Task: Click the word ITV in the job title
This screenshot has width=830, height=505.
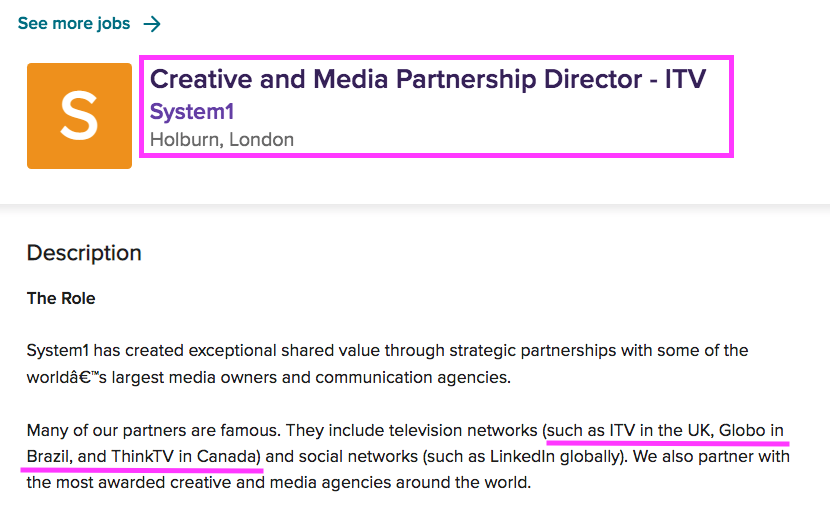Action: click(x=685, y=79)
